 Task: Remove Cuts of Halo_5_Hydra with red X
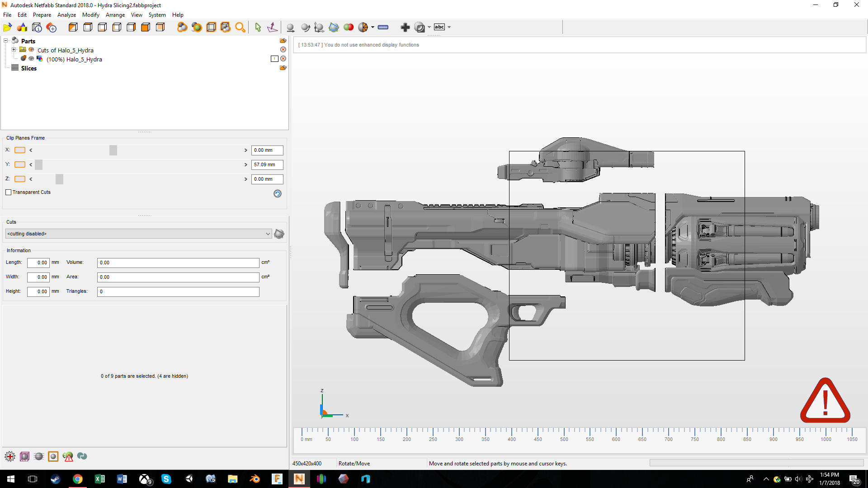click(283, 50)
